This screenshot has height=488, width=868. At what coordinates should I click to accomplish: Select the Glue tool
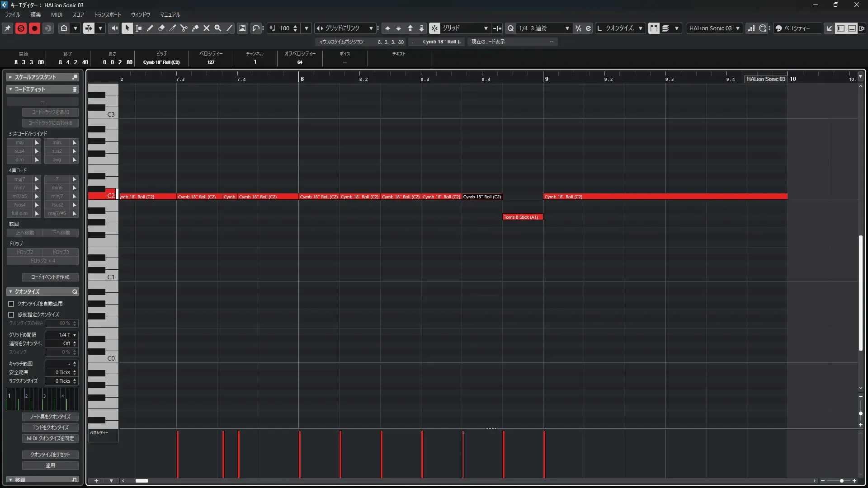(x=195, y=28)
